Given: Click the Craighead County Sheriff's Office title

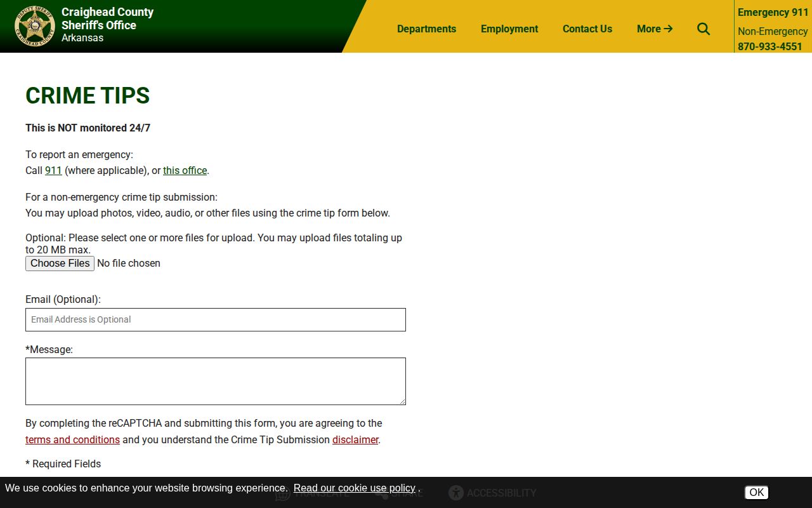Looking at the screenshot, I should click(107, 18).
